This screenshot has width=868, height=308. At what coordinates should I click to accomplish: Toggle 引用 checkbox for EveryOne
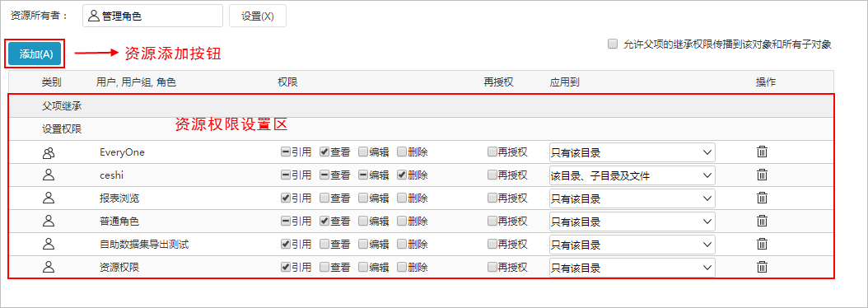tap(286, 152)
